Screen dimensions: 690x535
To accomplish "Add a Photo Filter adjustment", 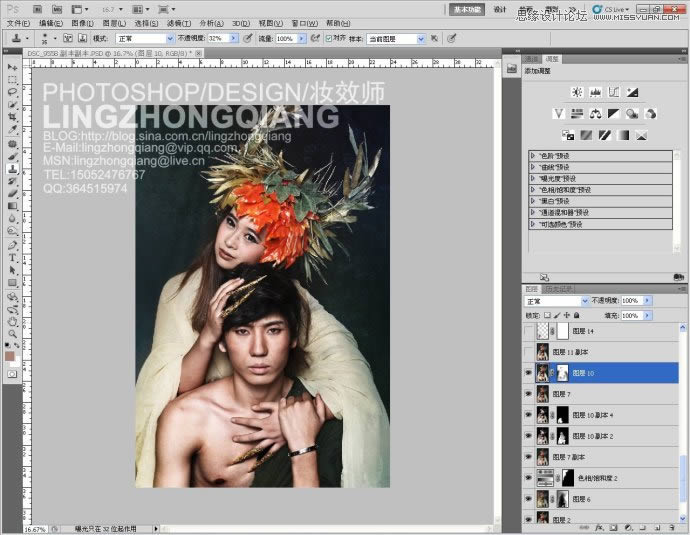I will (x=632, y=114).
